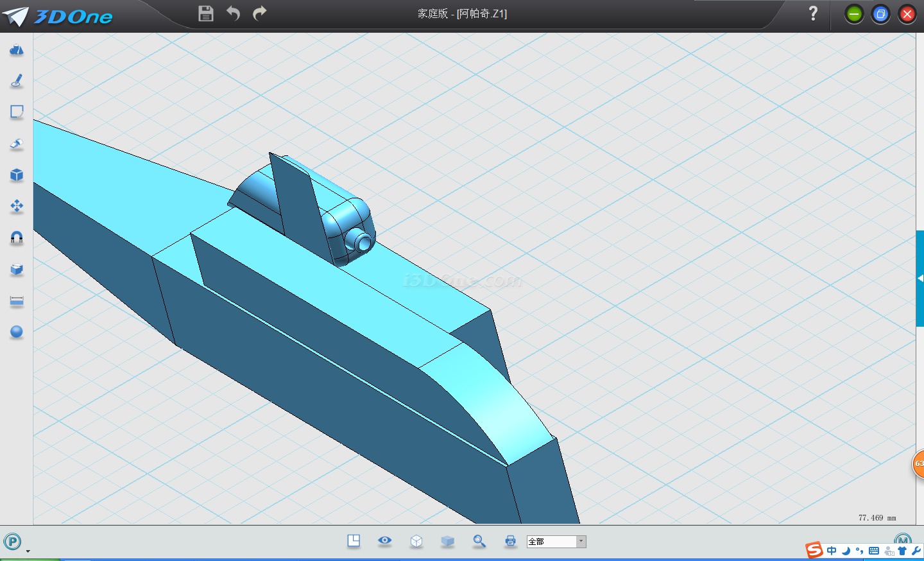Toggle the eye show/hide geometry icon
924x561 pixels.
point(384,540)
